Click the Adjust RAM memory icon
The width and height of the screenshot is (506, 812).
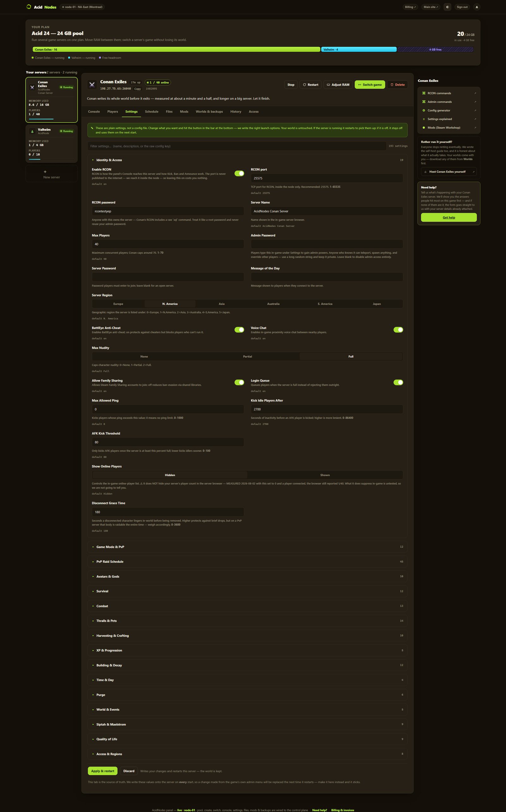(x=328, y=85)
